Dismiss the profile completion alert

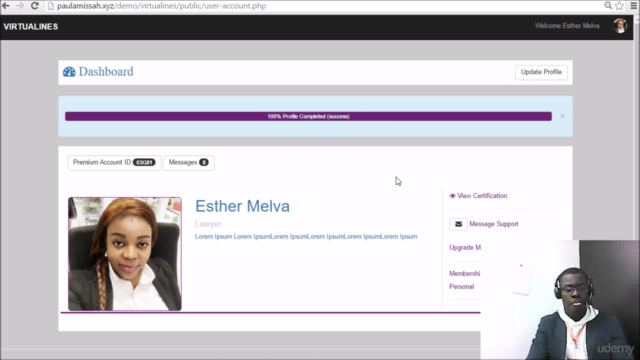click(562, 116)
